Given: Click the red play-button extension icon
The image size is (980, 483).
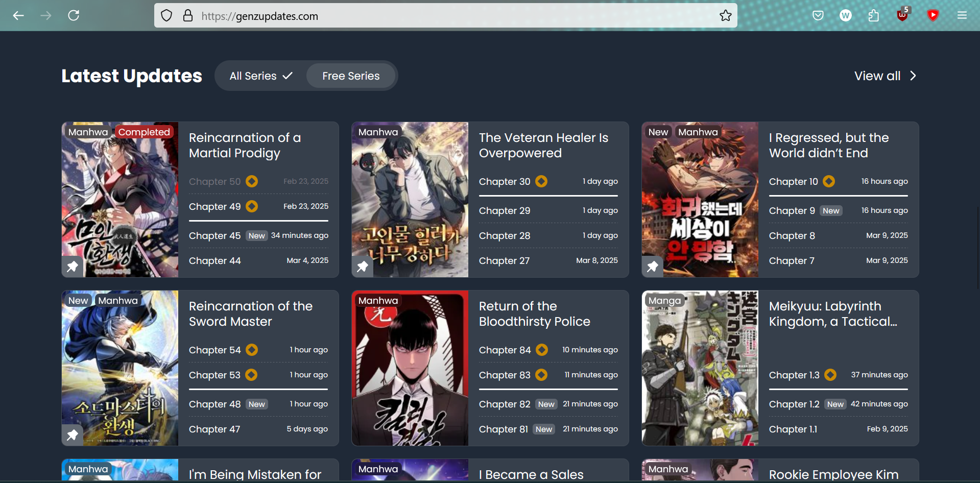Looking at the screenshot, I should 933,15.
